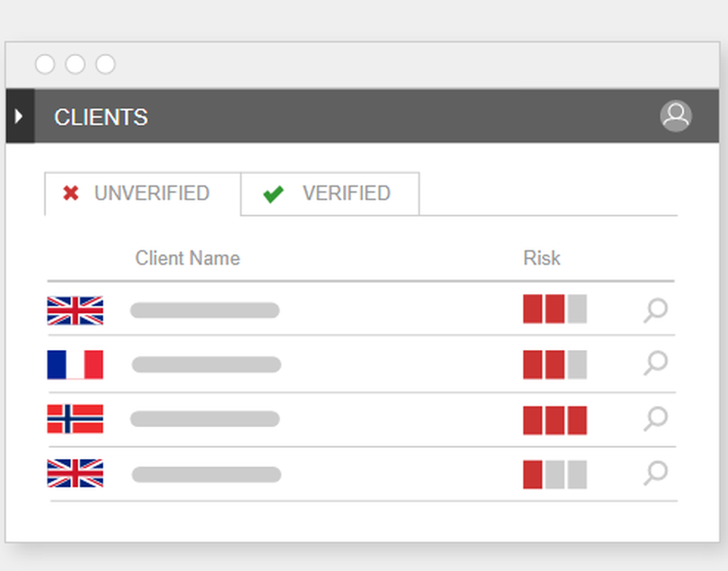Screen dimensions: 728x571
Task: Open magnifier search for the last UK client
Action: (656, 473)
